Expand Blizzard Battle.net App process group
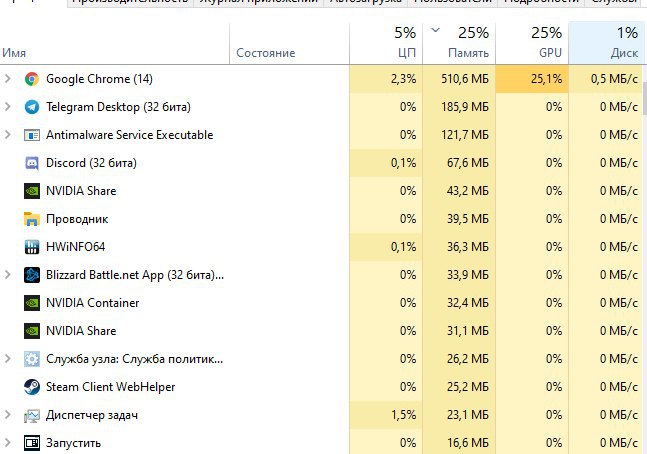647x454 pixels. click(7, 274)
